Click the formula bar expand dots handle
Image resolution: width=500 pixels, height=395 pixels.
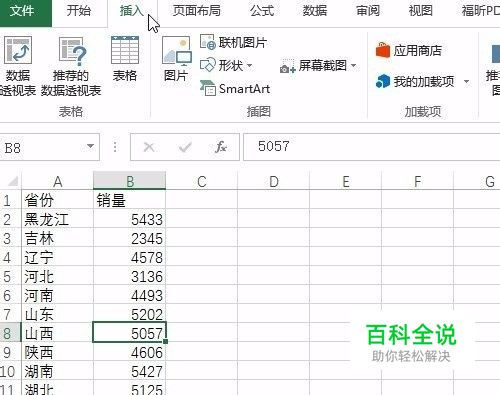pyautogui.click(x=115, y=147)
